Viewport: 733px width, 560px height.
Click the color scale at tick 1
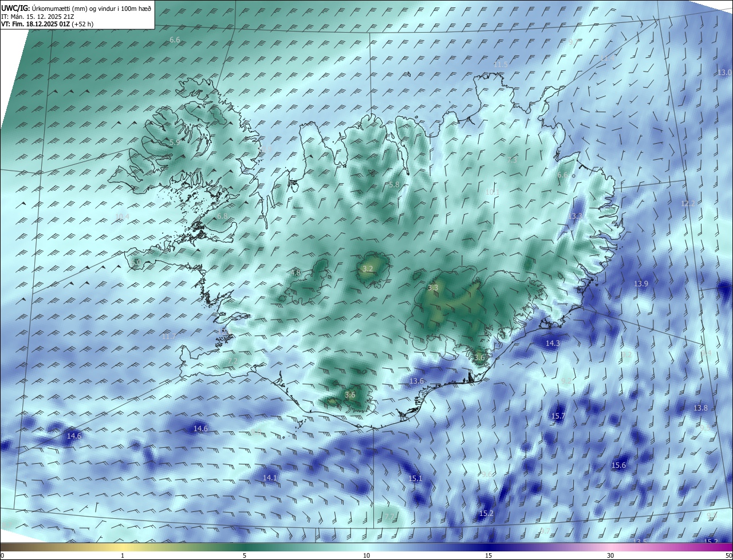[x=123, y=555]
